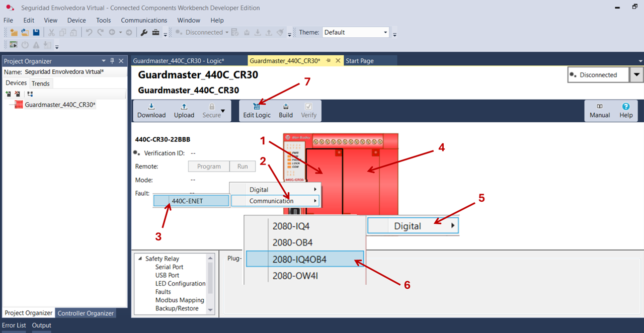Viewport: 644px width, 333px height.
Task: Open the View menu
Action: (x=51, y=20)
